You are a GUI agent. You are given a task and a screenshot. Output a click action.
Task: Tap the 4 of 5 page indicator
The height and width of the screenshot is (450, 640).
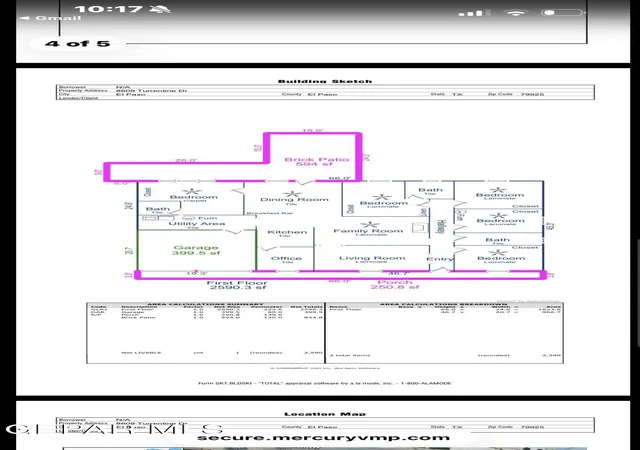[x=78, y=43]
